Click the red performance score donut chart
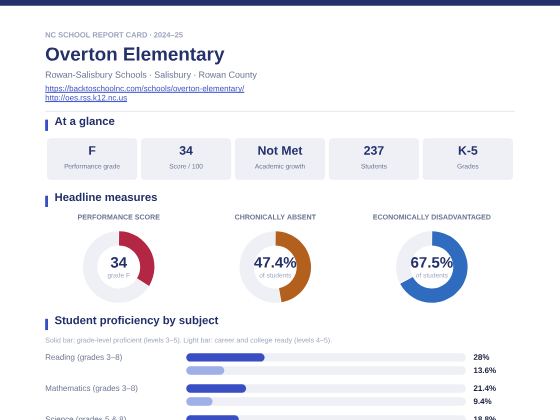 click(x=119, y=267)
